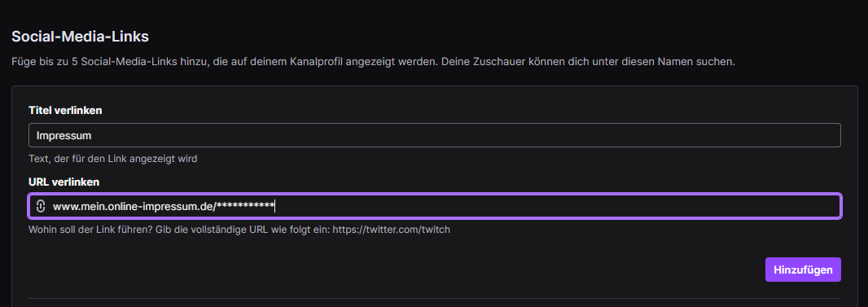868x307 pixels.
Task: Click the example URL https://twitter.com/twitch
Action: point(391,230)
